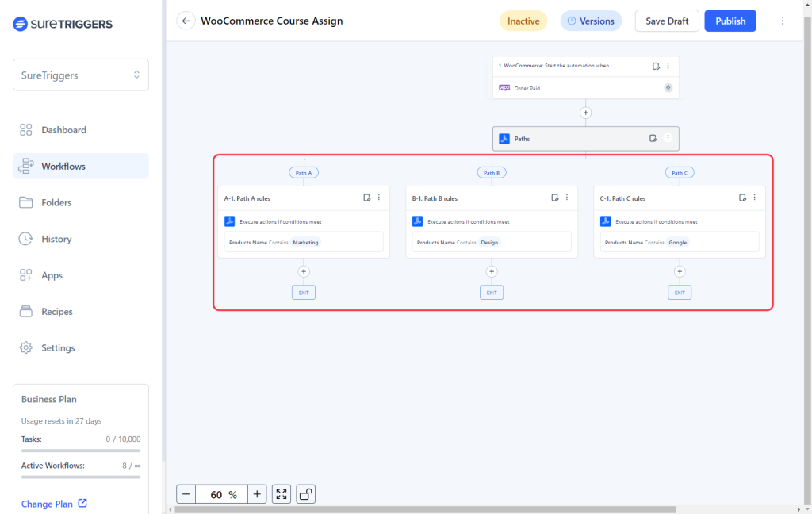
Task: Click the Publish button
Action: click(x=730, y=21)
